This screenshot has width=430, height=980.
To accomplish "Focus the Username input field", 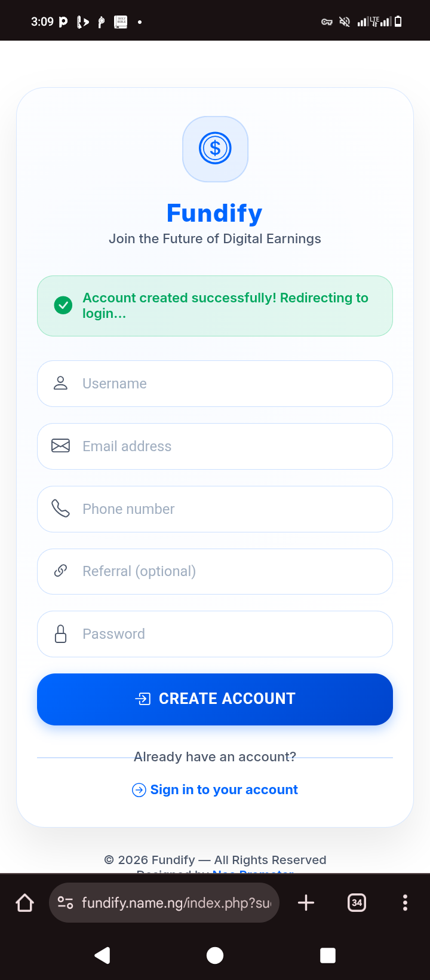I will (233, 384).
